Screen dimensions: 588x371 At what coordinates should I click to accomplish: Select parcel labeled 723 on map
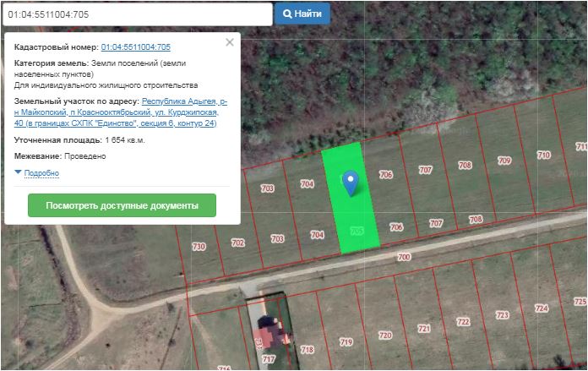(x=503, y=315)
